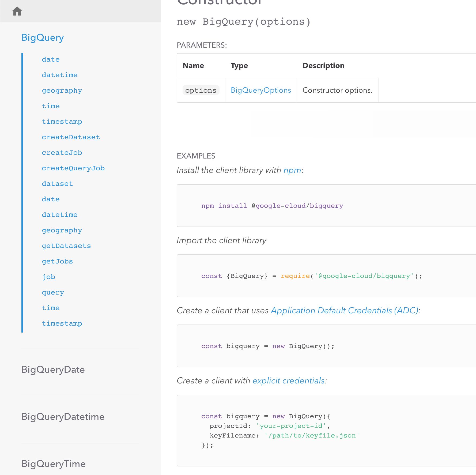Image resolution: width=476 pixels, height=475 pixels.
Task: Click the Type column header
Action: 239,66
